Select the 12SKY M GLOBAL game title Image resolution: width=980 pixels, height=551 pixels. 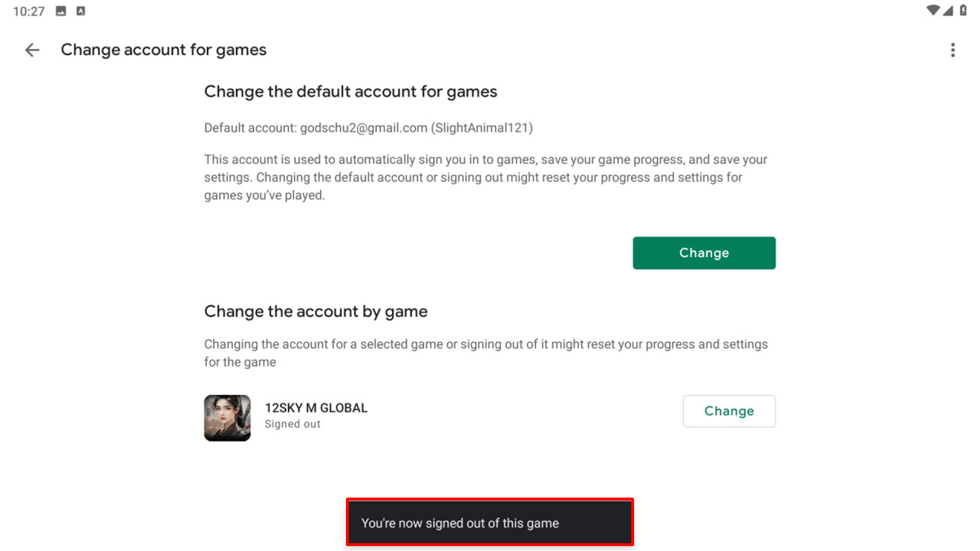tap(316, 408)
